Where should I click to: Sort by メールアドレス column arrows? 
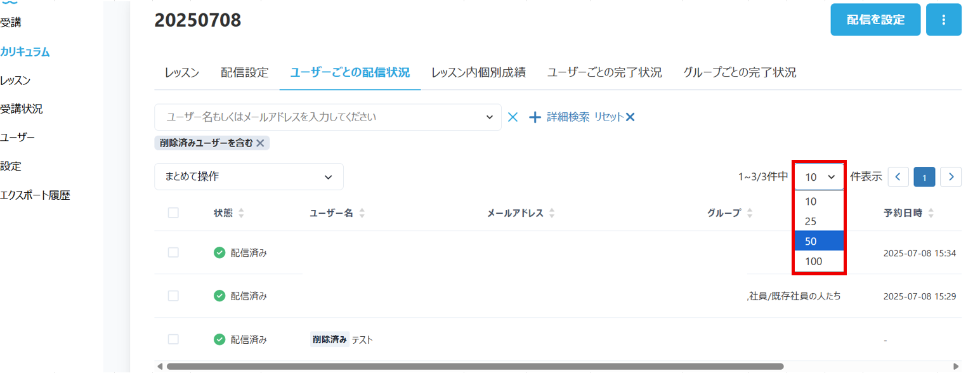click(552, 214)
